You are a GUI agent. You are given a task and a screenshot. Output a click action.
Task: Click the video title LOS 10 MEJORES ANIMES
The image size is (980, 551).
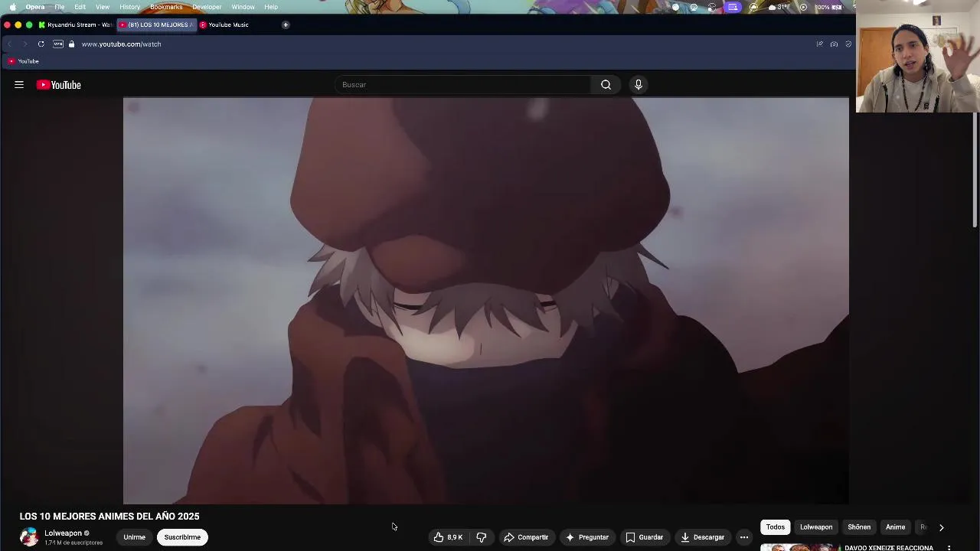point(109,517)
